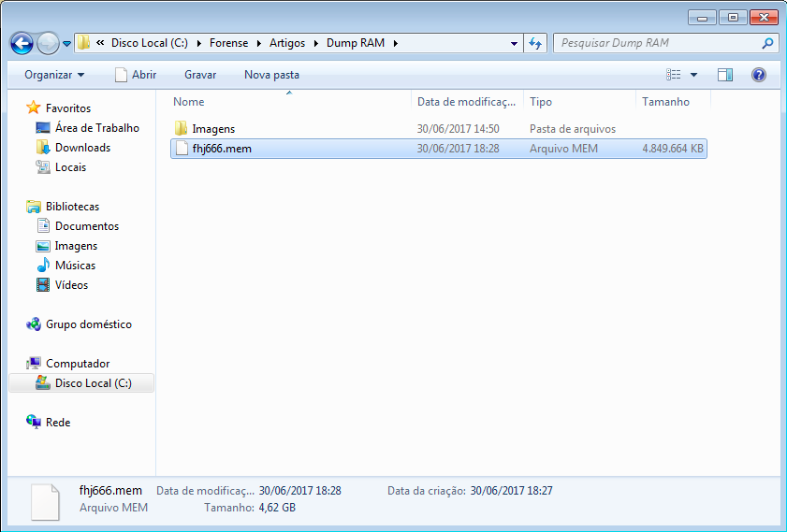Screen dimensions: 787x532
Task: Open arrow after Disco Local (C:) breadcrumb
Action: tap(198, 44)
